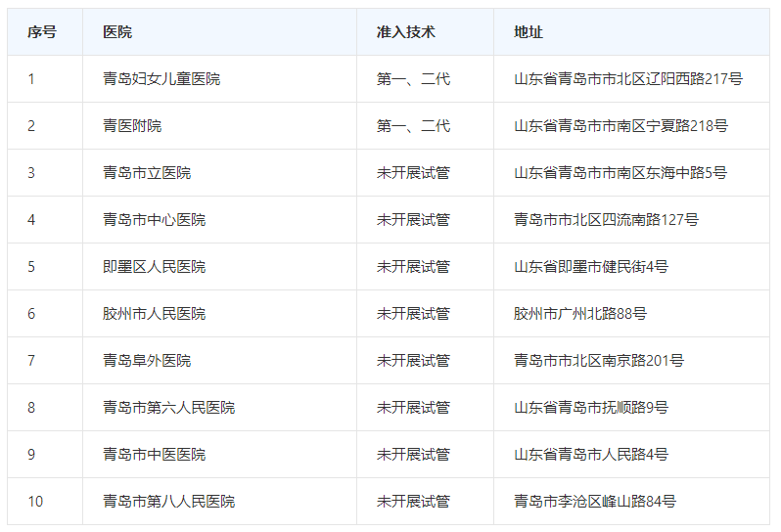Screen dimensions: 781x532
Task: Click serial number 4 for 青岛市中心医院
Action: pyautogui.click(x=31, y=220)
